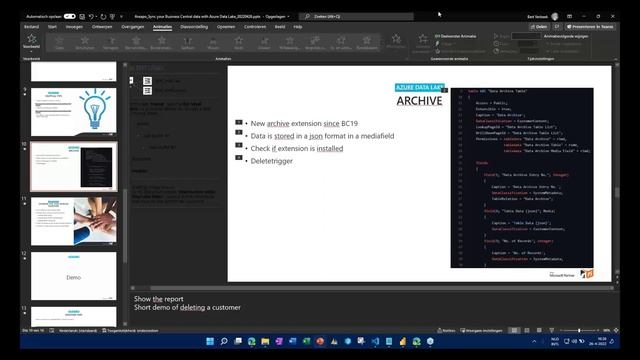The width and height of the screenshot is (640, 360).
Task: Click the PowerPoint taskbar icon
Action: [320, 341]
